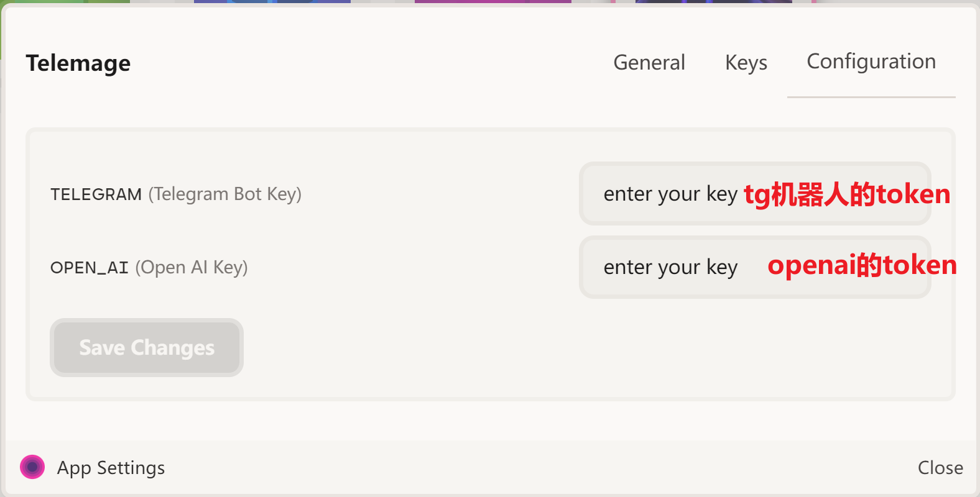Click the Save Changes button
This screenshot has width=980, height=497.
point(147,347)
